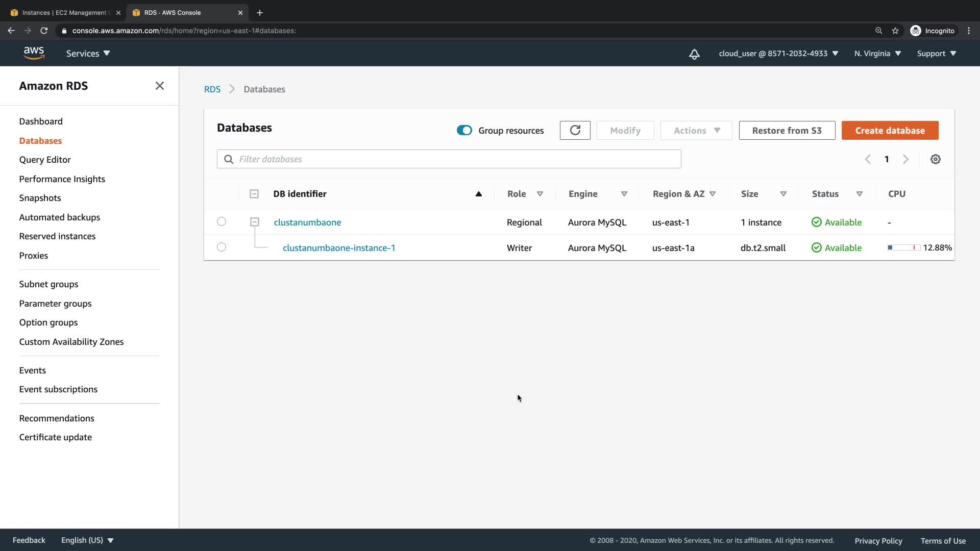
Task: Click the refresh databases icon button
Action: [x=575, y=131]
